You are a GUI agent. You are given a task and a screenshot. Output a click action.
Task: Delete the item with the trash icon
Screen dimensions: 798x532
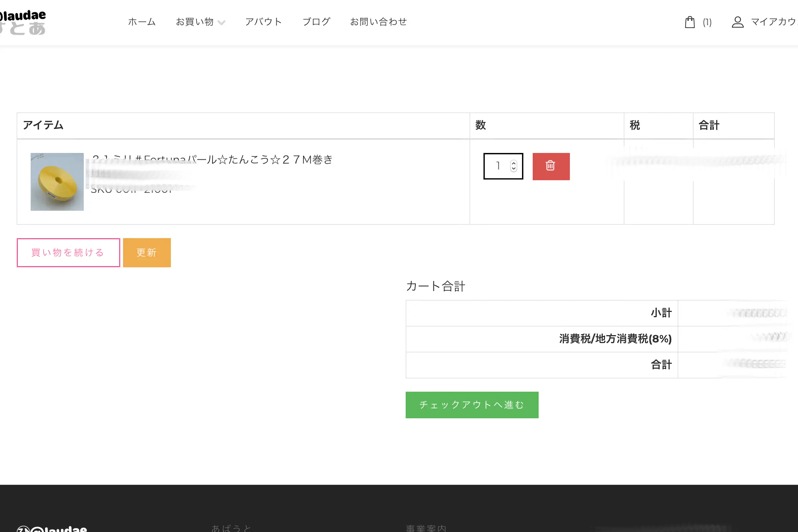[551, 166]
